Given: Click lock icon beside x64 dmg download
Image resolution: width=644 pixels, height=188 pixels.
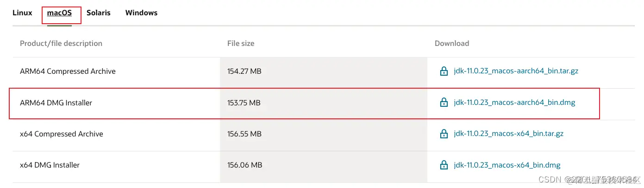Looking at the screenshot, I should (x=444, y=165).
